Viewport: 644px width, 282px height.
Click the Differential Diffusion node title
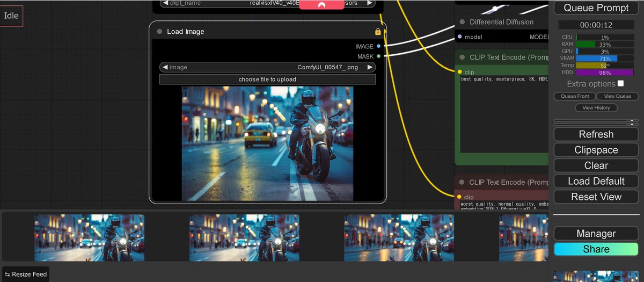pyautogui.click(x=502, y=22)
